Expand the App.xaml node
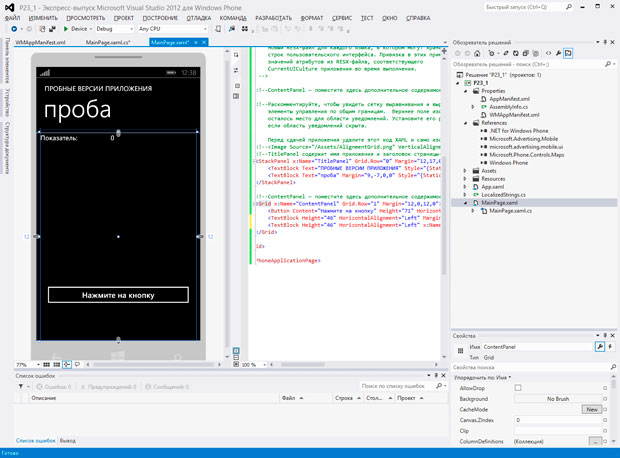The image size is (620, 458). pos(465,187)
